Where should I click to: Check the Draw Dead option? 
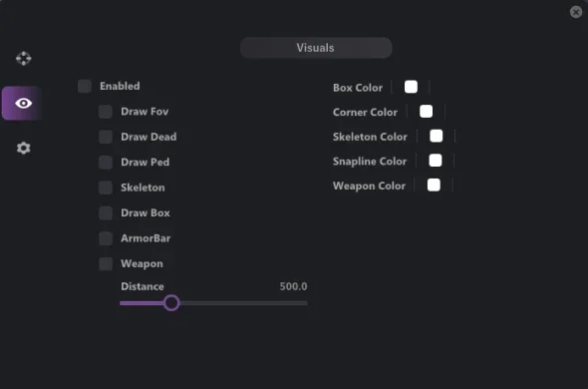(x=106, y=137)
